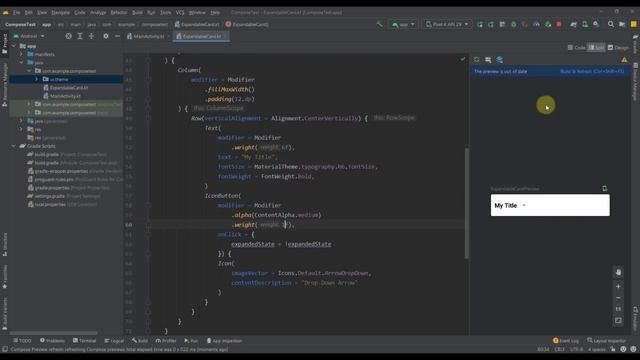Open the Profiler tool window
This screenshot has height=360, width=640.
tap(166, 341)
